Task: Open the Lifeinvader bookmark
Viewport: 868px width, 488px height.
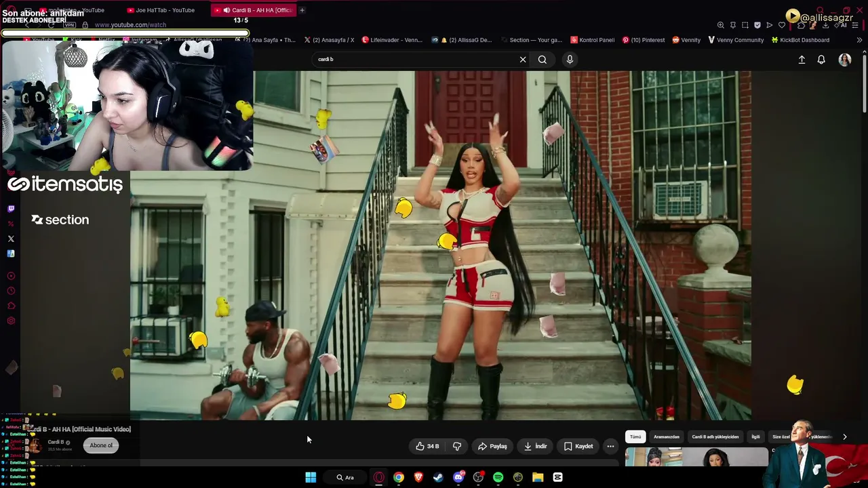Action: coord(392,40)
